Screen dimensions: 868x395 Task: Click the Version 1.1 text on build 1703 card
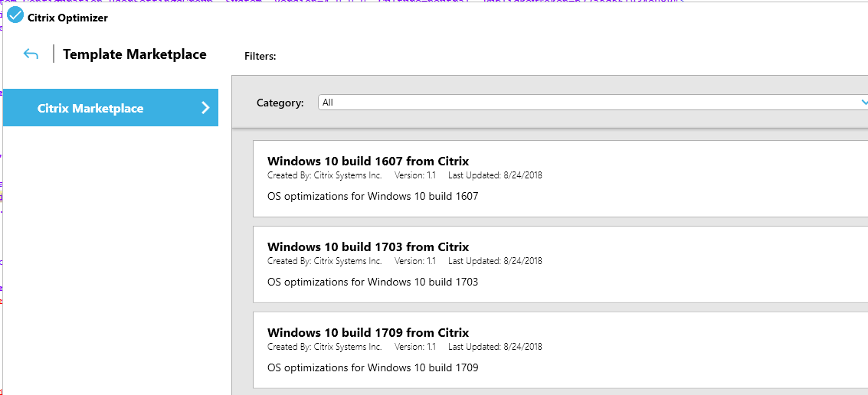click(x=414, y=261)
